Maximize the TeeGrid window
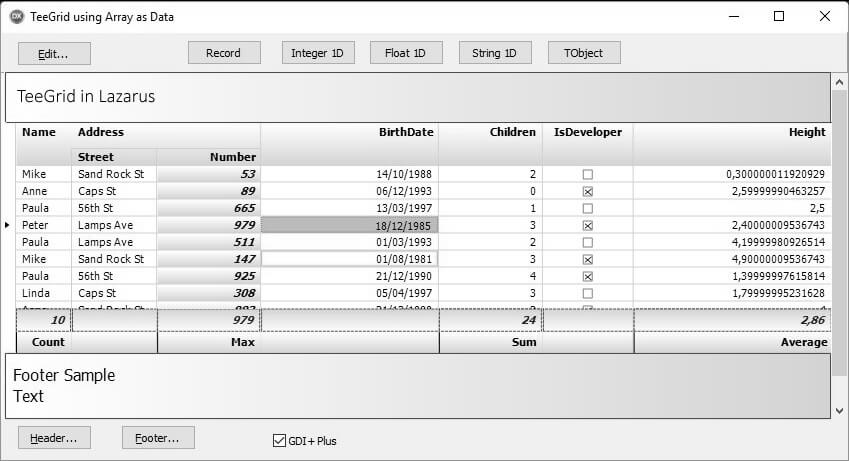This screenshot has height=461, width=849. (x=779, y=16)
